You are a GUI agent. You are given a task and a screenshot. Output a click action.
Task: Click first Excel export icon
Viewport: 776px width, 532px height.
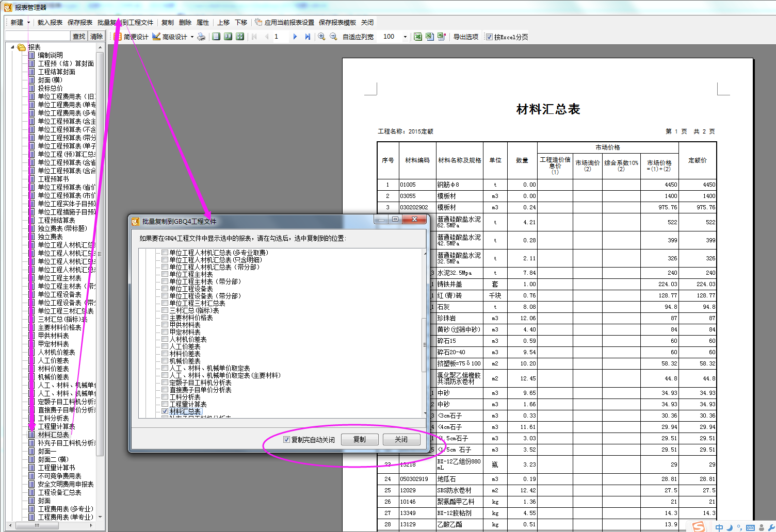418,37
